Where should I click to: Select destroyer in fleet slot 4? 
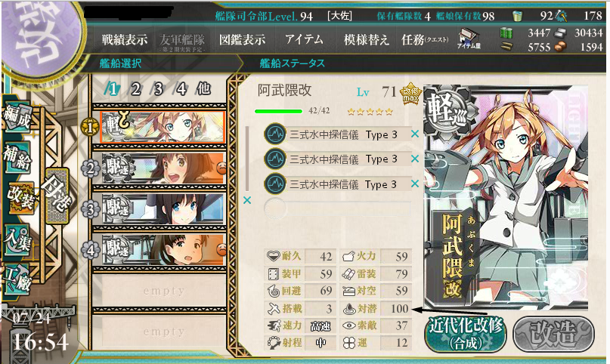[x=163, y=249]
